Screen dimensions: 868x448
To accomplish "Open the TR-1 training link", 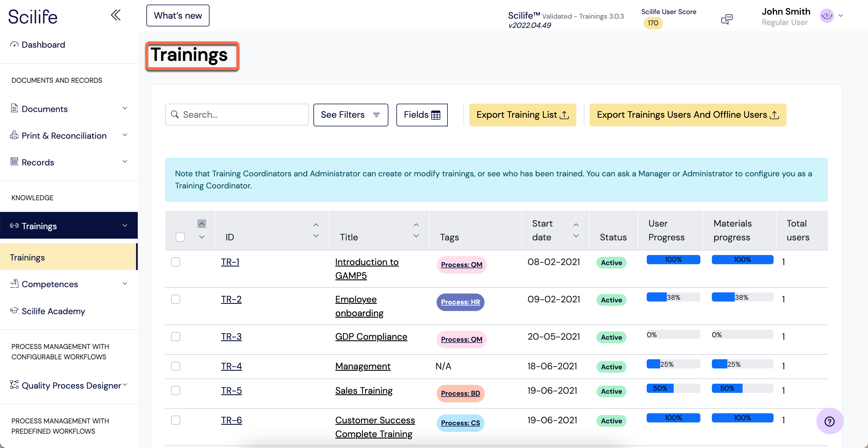I will pyautogui.click(x=230, y=262).
